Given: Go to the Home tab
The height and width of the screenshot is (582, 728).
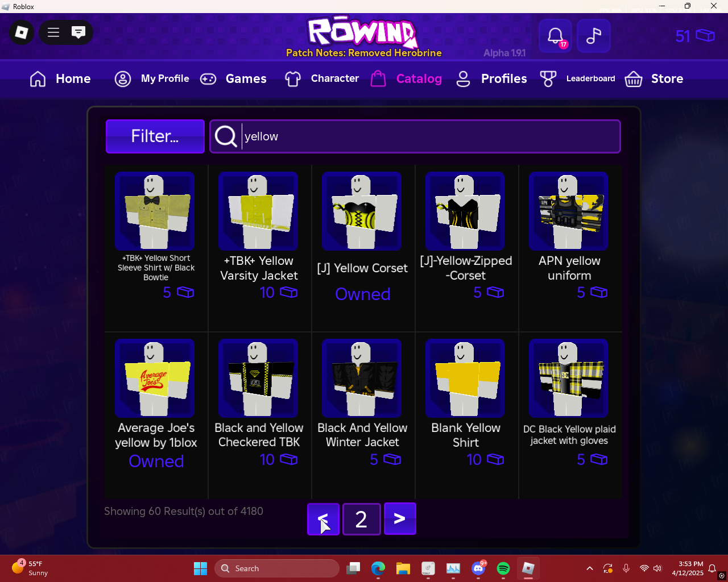Looking at the screenshot, I should pyautogui.click(x=60, y=78).
